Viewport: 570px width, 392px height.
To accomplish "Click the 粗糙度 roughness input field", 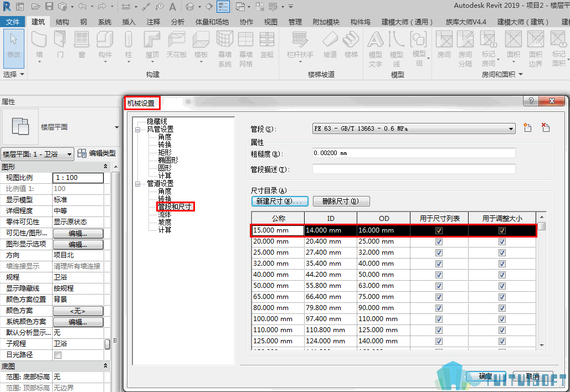I will point(414,153).
